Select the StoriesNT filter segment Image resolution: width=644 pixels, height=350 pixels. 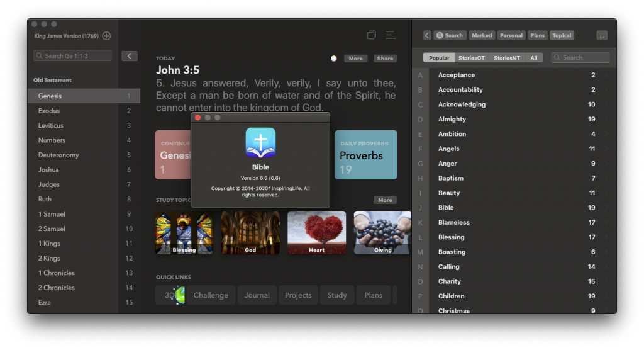point(507,58)
